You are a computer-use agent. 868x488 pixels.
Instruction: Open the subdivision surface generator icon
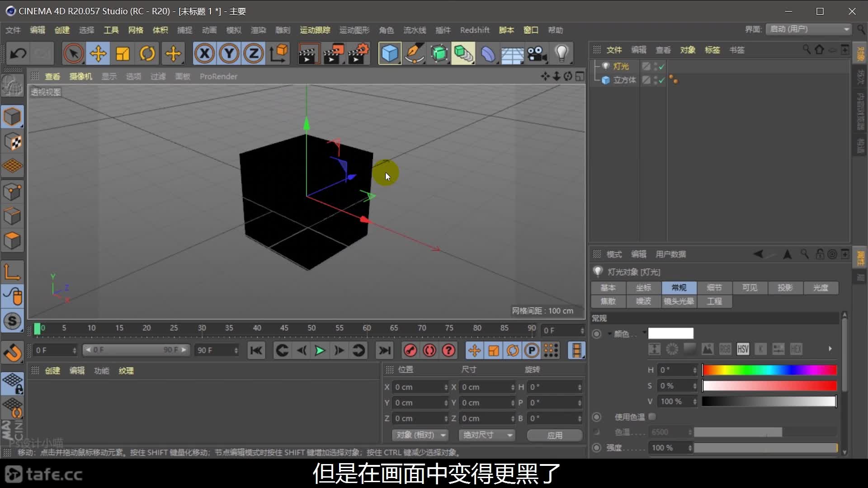tap(439, 54)
